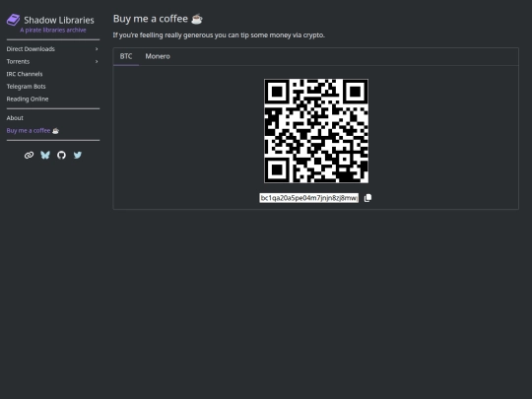The height and width of the screenshot is (399, 532).
Task: Open Torrents section in sidebar
Action: (x=18, y=61)
